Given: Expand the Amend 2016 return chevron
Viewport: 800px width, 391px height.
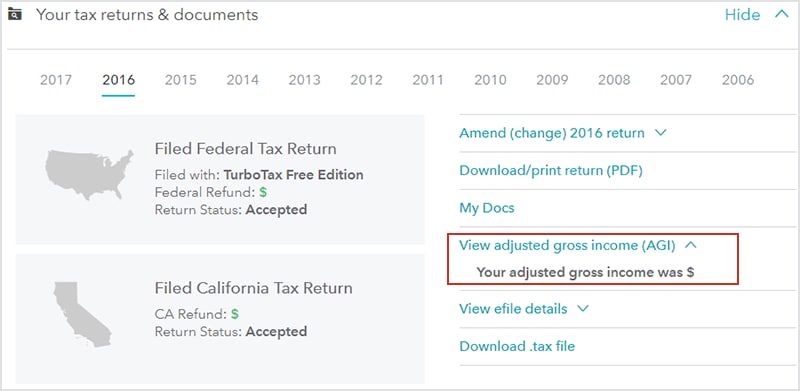Looking at the screenshot, I should tap(660, 133).
